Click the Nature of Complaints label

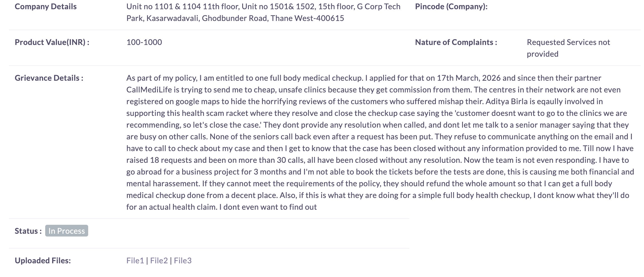[456, 42]
